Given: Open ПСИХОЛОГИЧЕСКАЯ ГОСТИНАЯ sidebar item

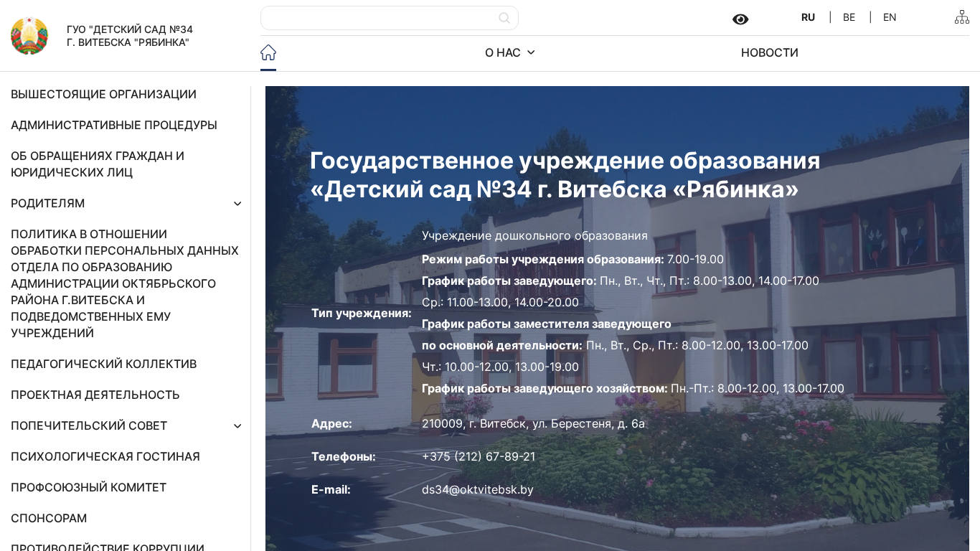Looking at the screenshot, I should [105, 456].
